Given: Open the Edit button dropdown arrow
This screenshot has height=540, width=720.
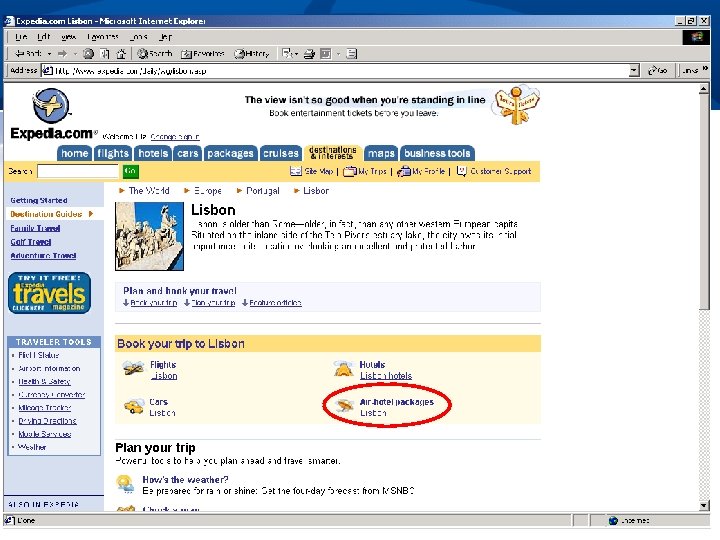Looking at the screenshot, I should pos(338,54).
